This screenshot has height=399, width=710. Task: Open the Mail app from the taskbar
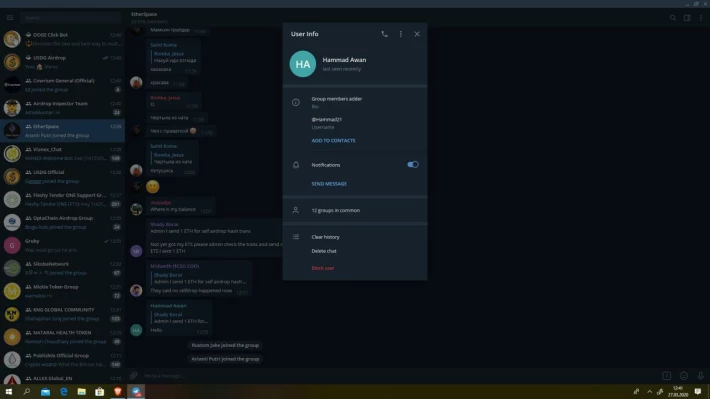point(45,392)
